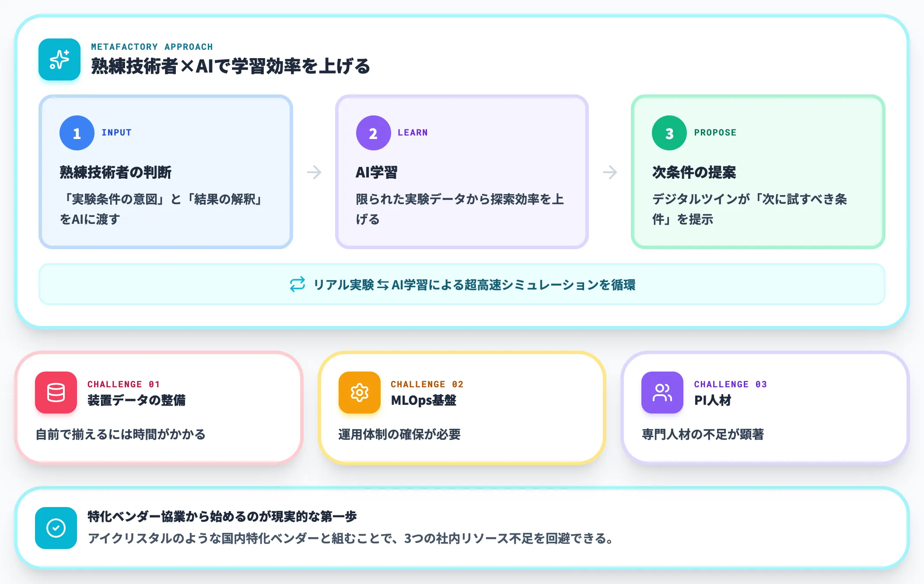Click the red database icon for Challenge 01
Screen dimensions: 924x584
[56, 393]
